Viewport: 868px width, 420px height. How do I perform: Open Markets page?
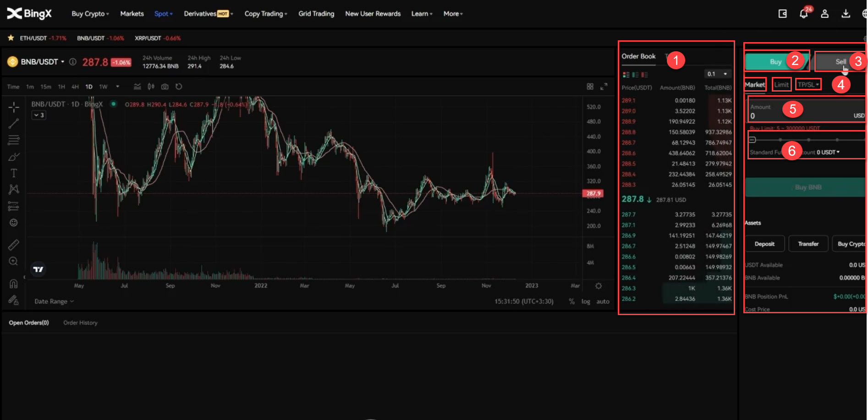coord(132,14)
